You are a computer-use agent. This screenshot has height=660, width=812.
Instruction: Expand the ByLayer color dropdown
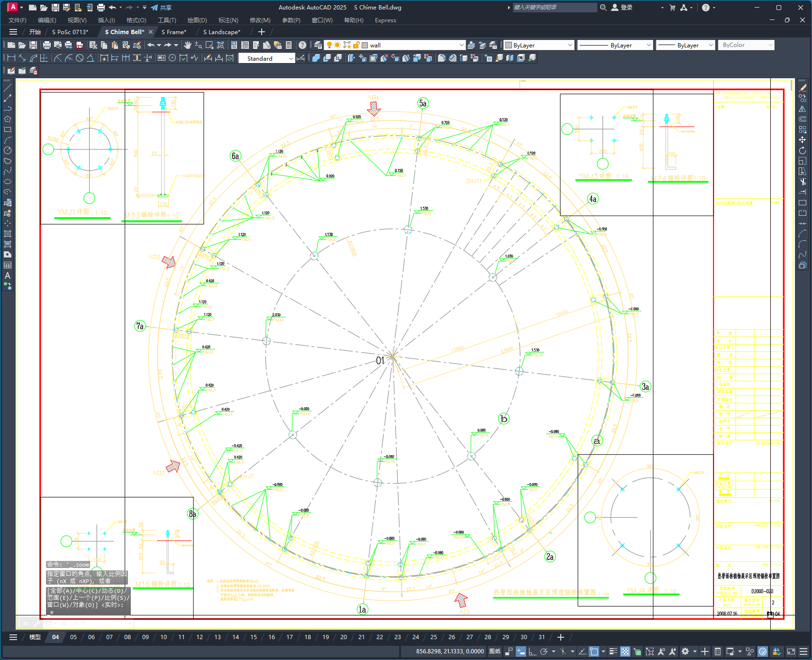pos(570,45)
